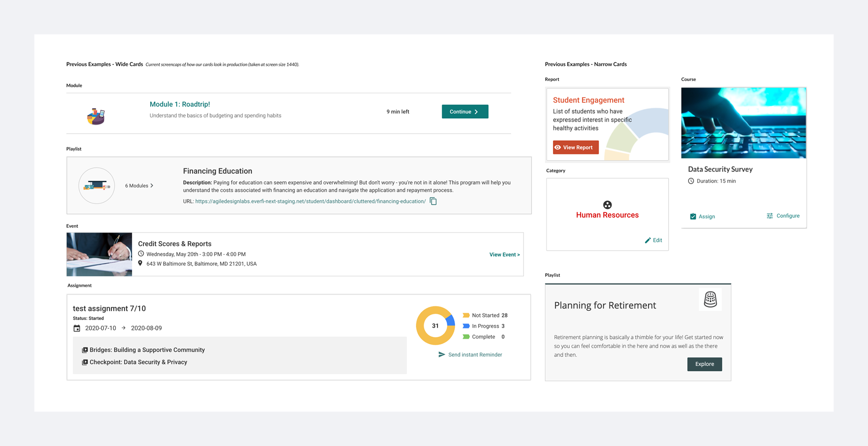Click the Configure link text
Image resolution: width=868 pixels, height=446 pixels.
pos(788,216)
